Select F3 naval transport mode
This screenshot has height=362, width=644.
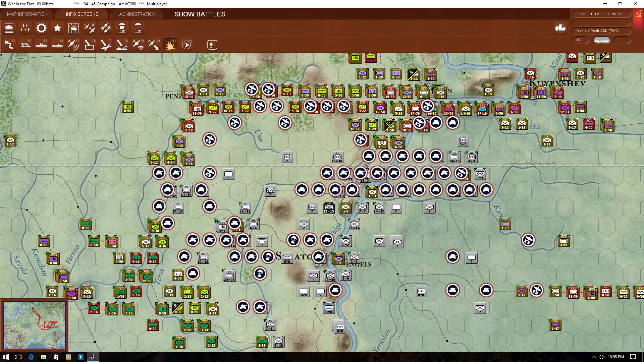click(x=41, y=45)
